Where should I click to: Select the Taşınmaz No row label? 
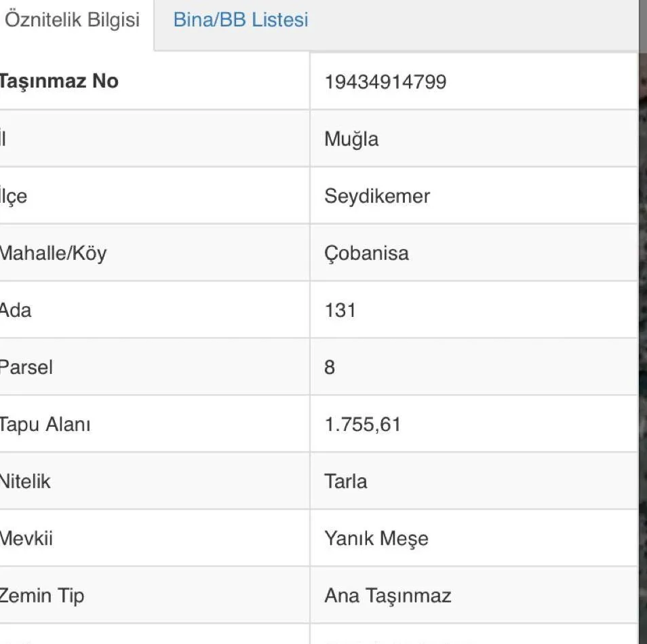pos(59,81)
